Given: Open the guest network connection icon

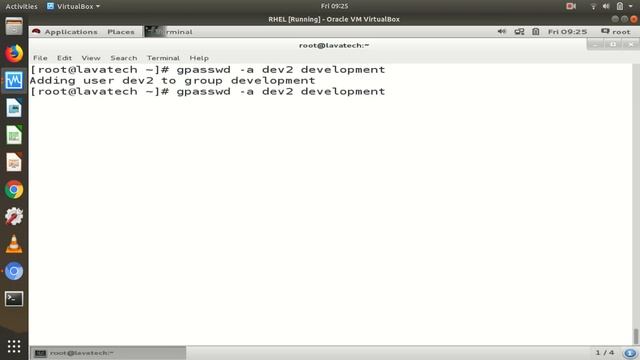Looking at the screenshot, I should tap(519, 31).
